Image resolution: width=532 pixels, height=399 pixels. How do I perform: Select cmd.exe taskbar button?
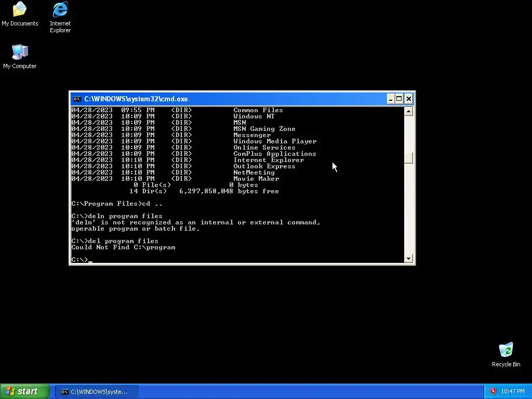[96, 392]
